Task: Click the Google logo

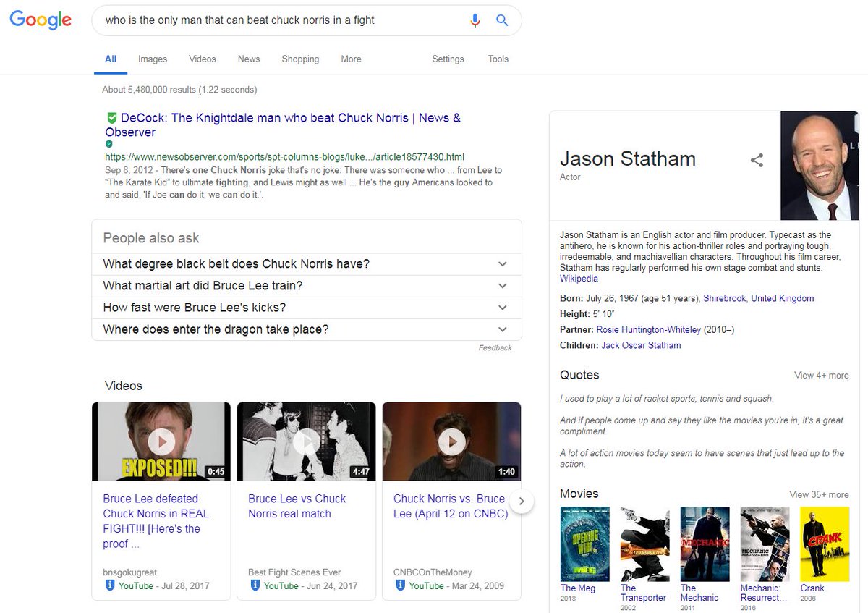Action: [x=41, y=20]
